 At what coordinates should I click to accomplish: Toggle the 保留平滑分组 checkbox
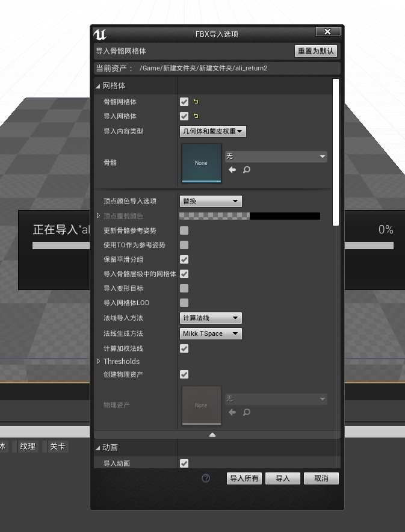click(184, 259)
